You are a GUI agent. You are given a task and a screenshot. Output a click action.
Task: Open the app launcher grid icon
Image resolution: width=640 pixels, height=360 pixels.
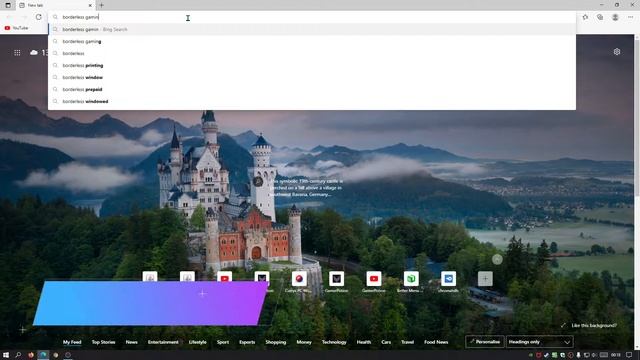pos(17,53)
